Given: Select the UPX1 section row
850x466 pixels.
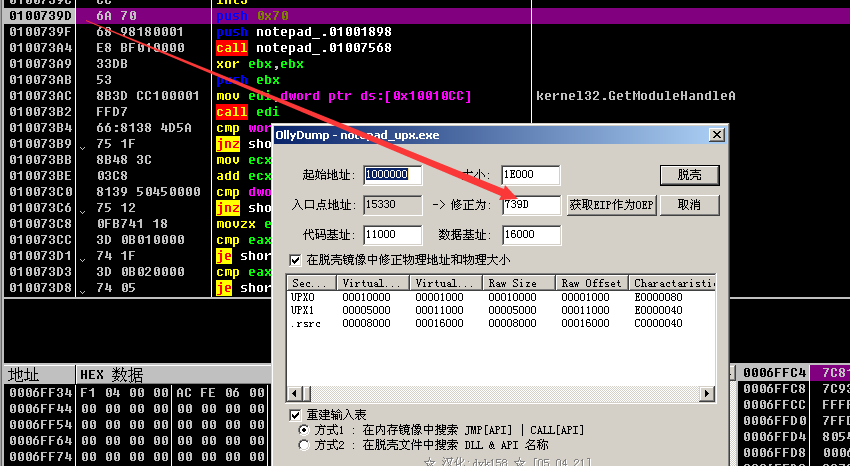Looking at the screenshot, I should (501, 310).
